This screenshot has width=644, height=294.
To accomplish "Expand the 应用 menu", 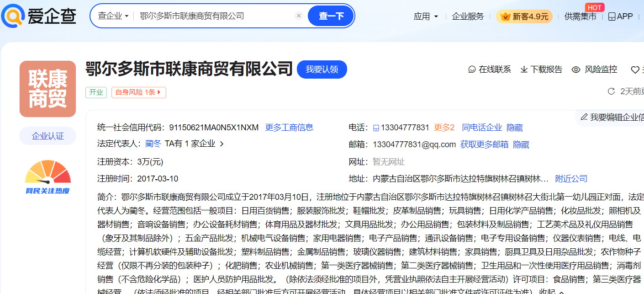I will (426, 16).
